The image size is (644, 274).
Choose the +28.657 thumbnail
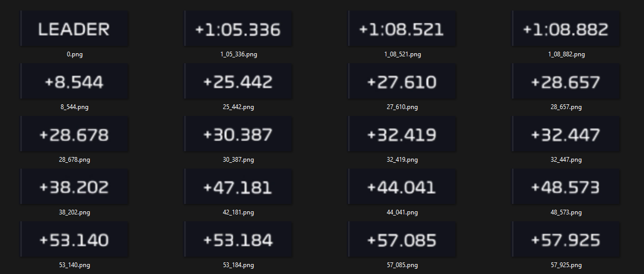click(x=566, y=82)
